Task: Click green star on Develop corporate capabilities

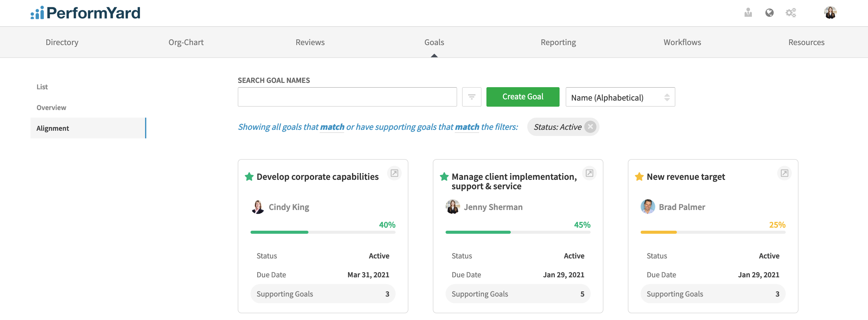Action: tap(249, 176)
